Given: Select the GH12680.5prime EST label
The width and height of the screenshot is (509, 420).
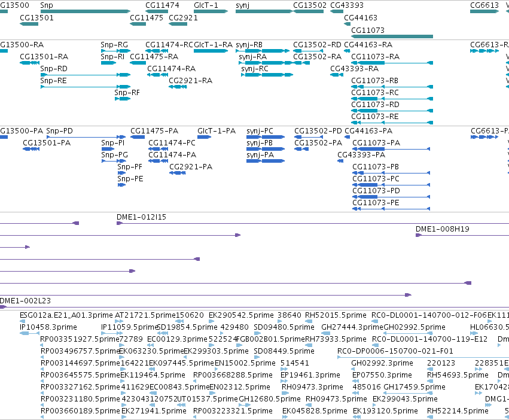Looking at the screenshot, I should [x=269, y=399].
